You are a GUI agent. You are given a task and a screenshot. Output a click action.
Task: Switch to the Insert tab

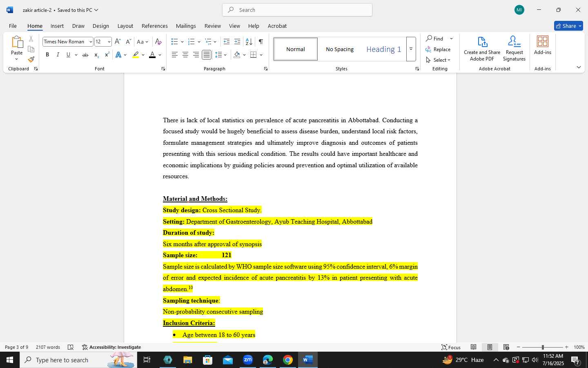tap(57, 26)
